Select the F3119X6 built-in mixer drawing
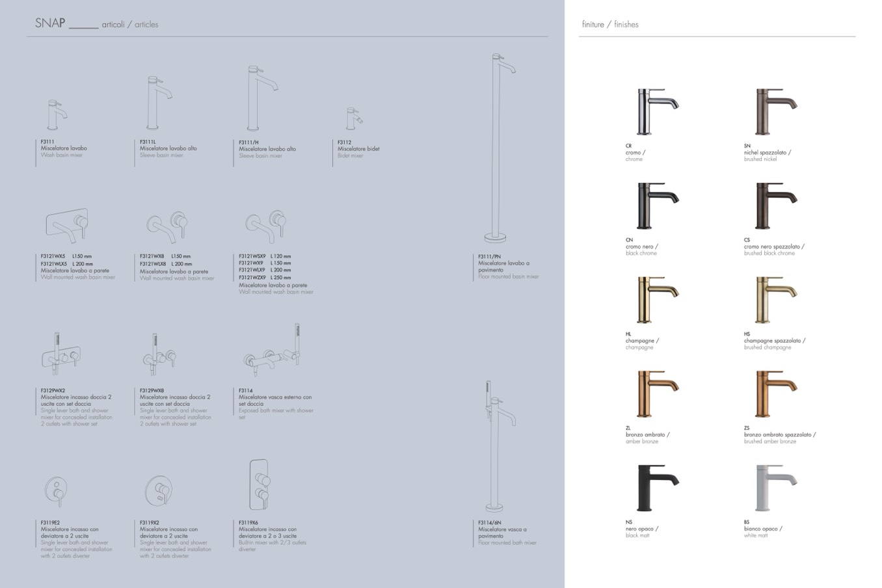Viewport: 882px width, 588px height. click(258, 485)
